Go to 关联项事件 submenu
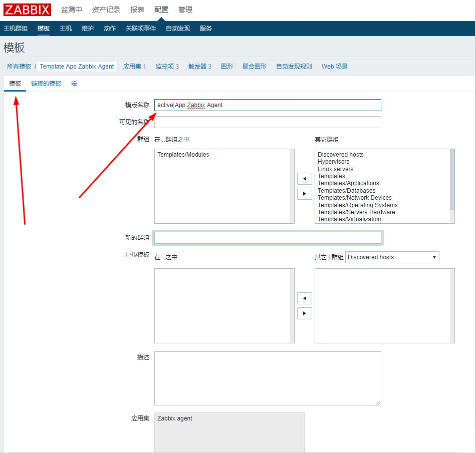The image size is (476, 453). coord(141,29)
